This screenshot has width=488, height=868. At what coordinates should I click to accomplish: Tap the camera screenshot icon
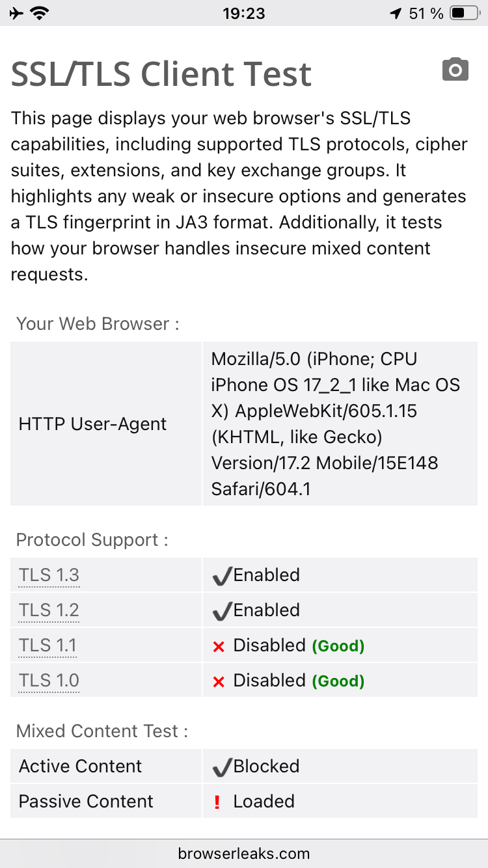pos(455,69)
